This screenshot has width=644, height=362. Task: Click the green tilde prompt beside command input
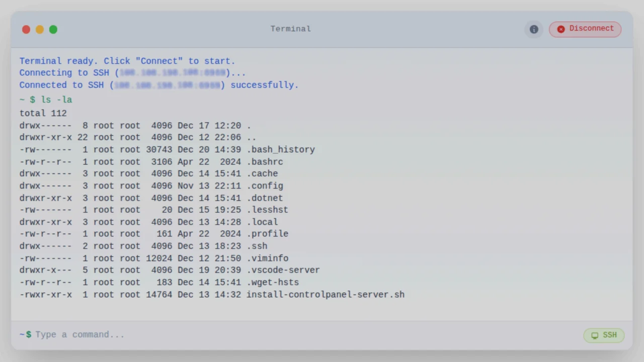click(22, 334)
